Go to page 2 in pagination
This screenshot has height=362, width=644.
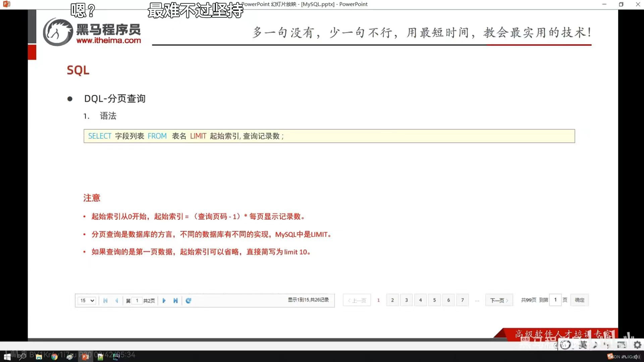(392, 300)
